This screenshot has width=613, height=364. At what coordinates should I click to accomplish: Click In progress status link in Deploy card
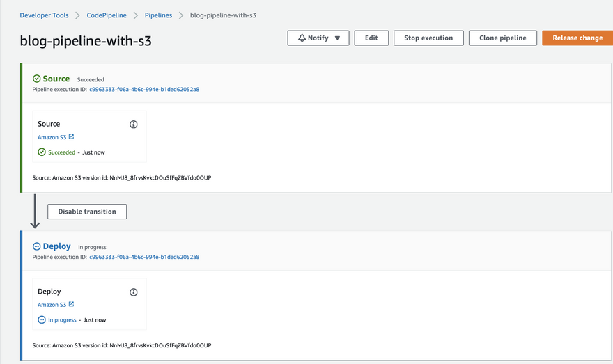[62, 320]
